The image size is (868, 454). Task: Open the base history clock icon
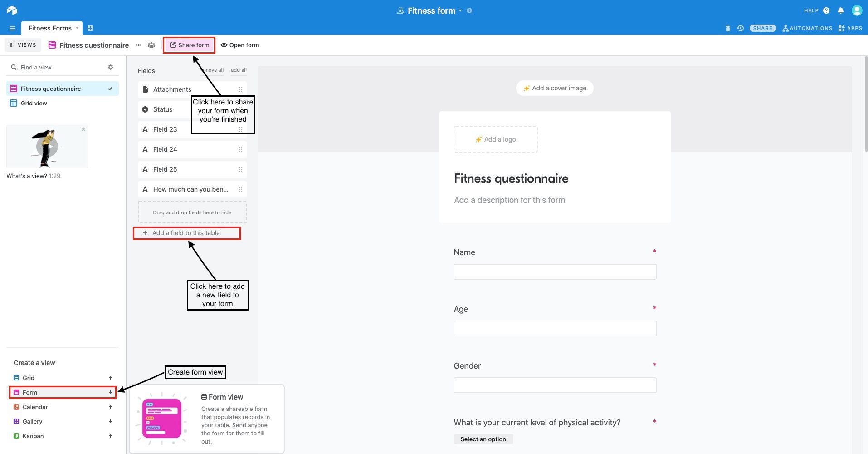(741, 28)
